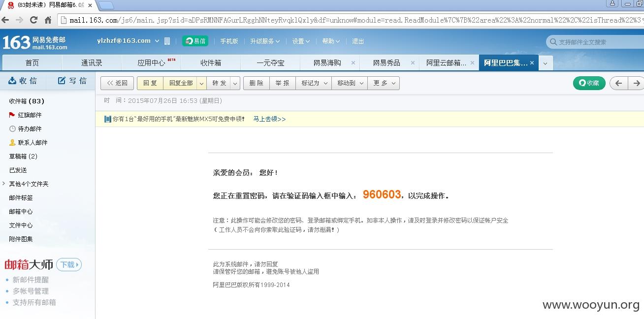
Task: Open 邮件标签 in the sidebar
Action: [x=21, y=197]
